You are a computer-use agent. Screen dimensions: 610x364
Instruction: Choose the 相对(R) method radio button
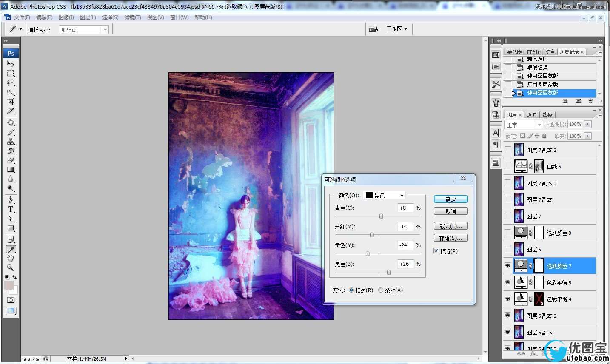[x=351, y=290]
